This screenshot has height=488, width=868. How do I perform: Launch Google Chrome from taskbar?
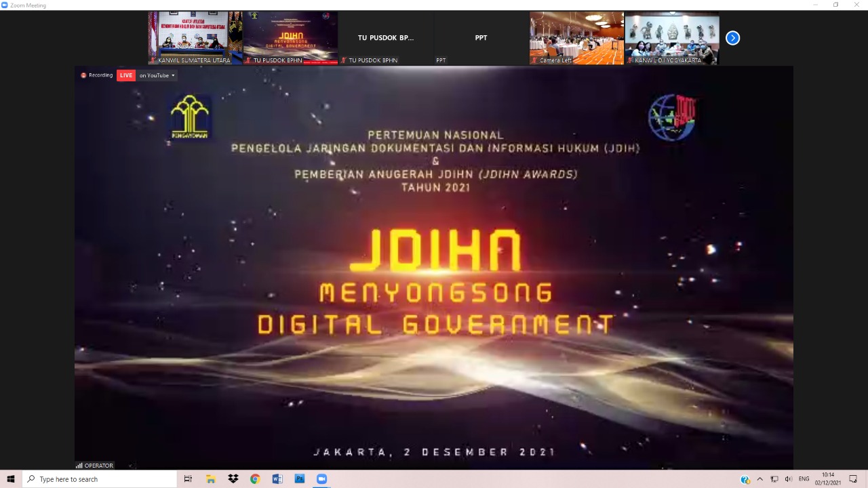[255, 479]
